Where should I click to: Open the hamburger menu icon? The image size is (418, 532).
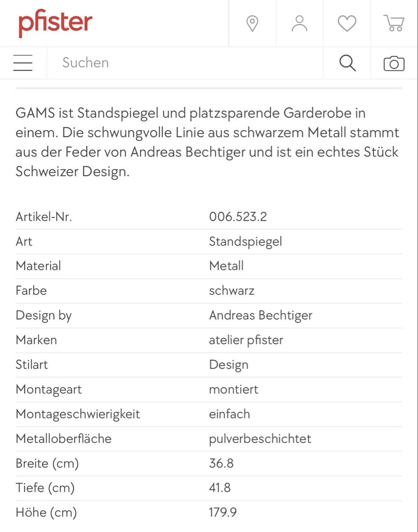23,63
